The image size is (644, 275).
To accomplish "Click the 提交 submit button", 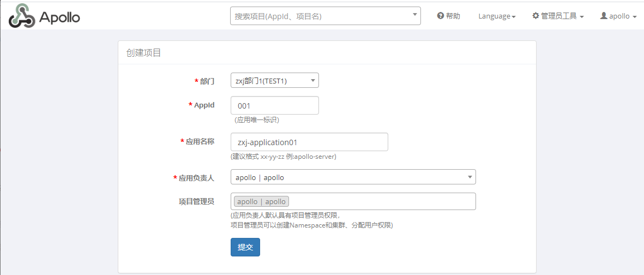I will point(245,247).
